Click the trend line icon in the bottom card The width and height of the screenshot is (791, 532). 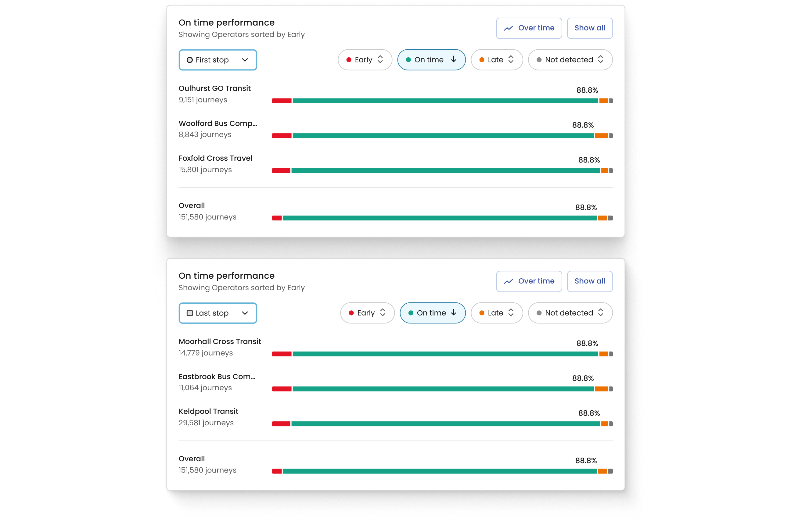pos(508,281)
